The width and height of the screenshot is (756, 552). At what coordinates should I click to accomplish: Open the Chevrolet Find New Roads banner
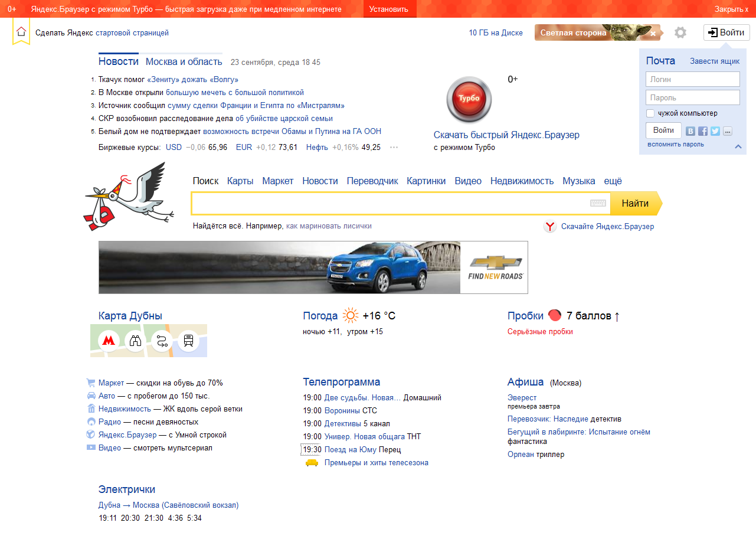pyautogui.click(x=313, y=267)
